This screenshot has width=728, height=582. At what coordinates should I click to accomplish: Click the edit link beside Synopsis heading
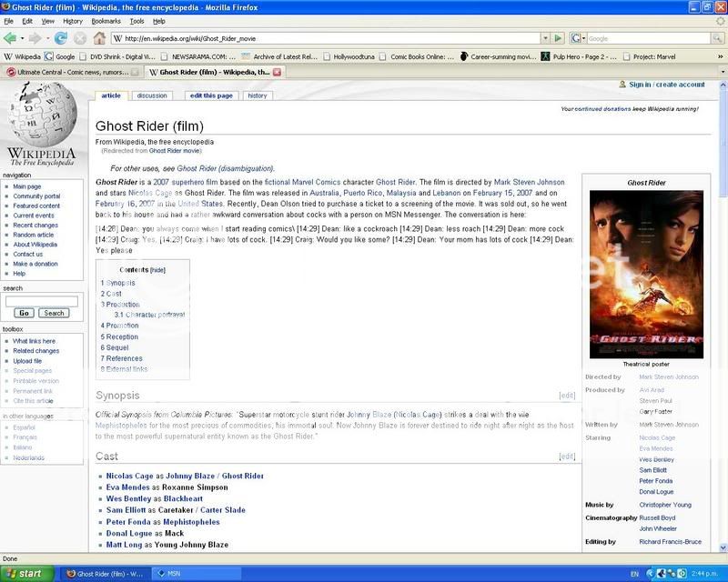tap(567, 396)
